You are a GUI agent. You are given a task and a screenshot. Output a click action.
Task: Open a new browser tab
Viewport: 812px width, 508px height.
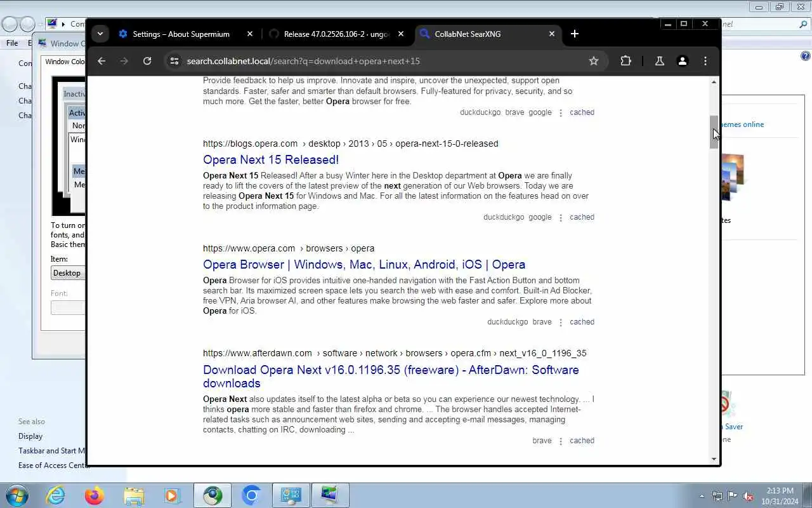click(575, 34)
